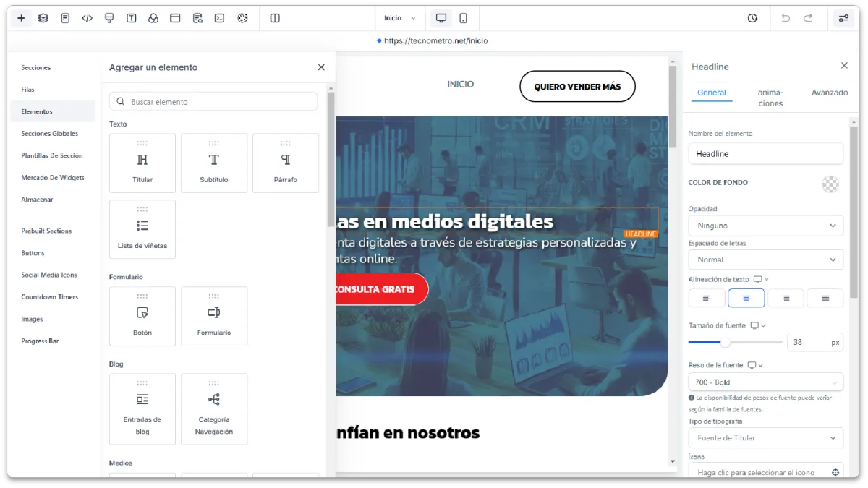
Task: Open Plantillas De Sección in the sidebar
Action: click(52, 155)
